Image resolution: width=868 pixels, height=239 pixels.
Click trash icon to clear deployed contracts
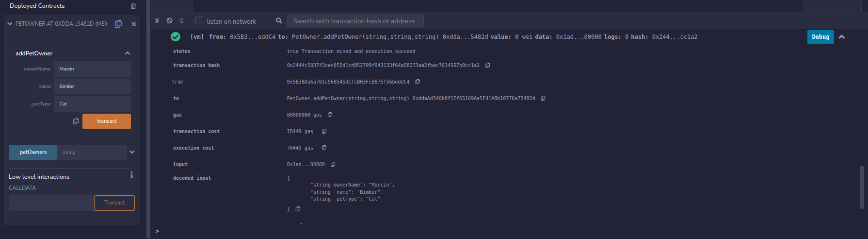[133, 6]
